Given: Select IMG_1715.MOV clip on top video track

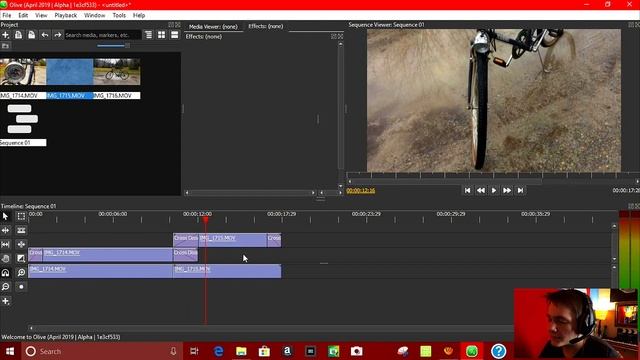Looking at the screenshot, I should [233, 240].
